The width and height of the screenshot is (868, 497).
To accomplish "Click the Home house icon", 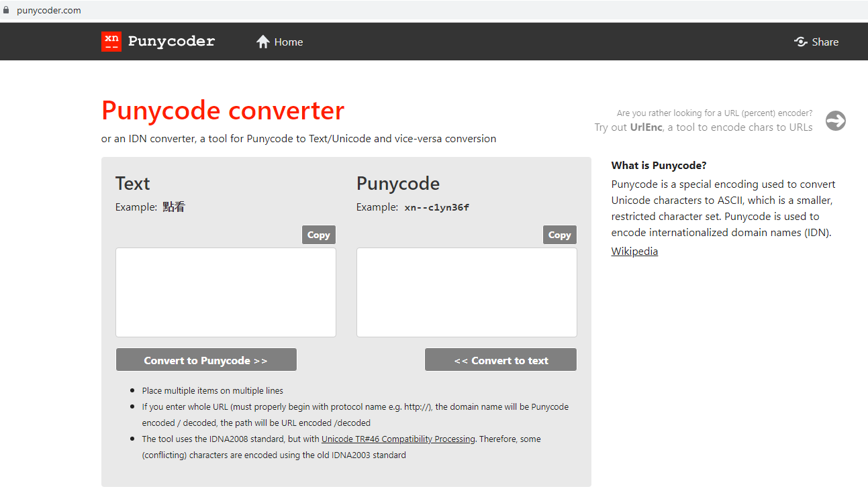I will coord(263,42).
